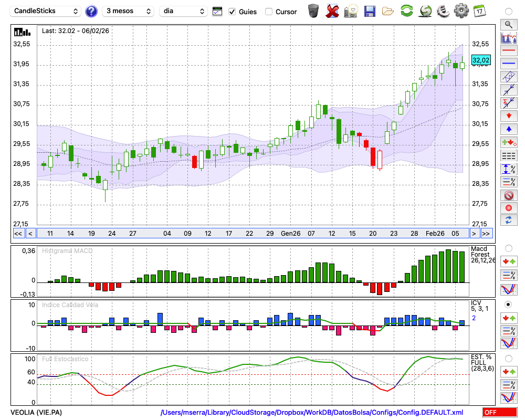Click the green dollar update icon
Image resolution: width=525 pixels, height=420 pixels.
[425, 10]
